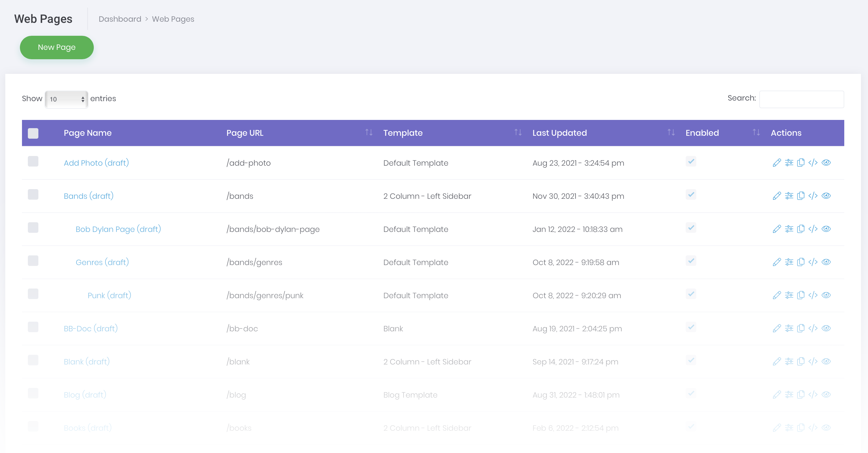Select the Bands row checkbox

point(33,194)
